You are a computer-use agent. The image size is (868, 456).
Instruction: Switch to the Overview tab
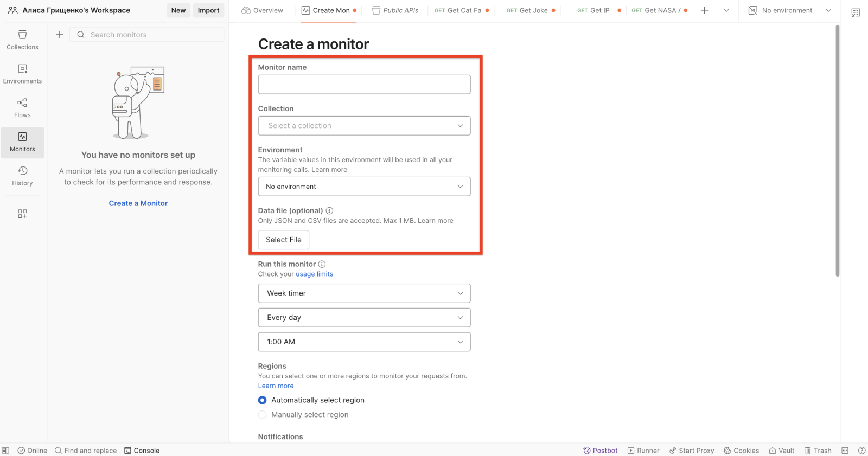click(263, 10)
